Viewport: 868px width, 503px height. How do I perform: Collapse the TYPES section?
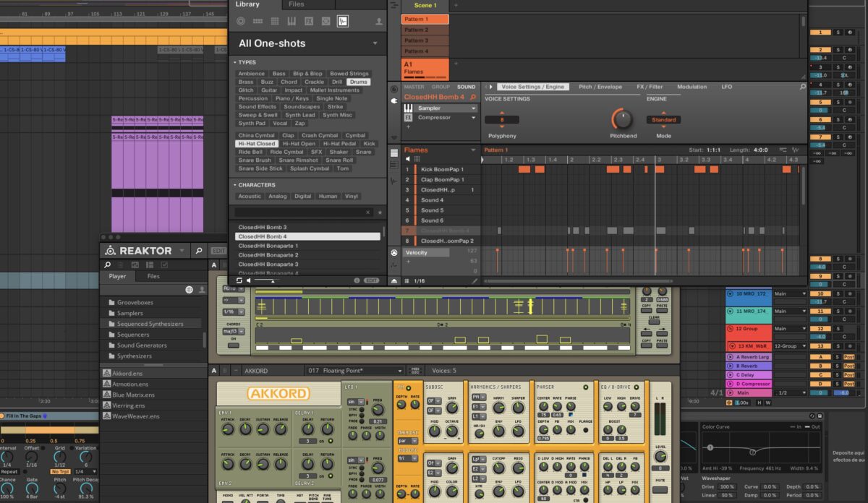[235, 62]
